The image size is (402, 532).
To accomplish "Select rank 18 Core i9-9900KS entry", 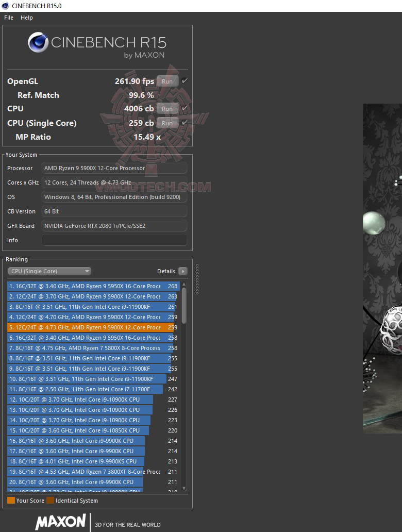I will 93,461.
